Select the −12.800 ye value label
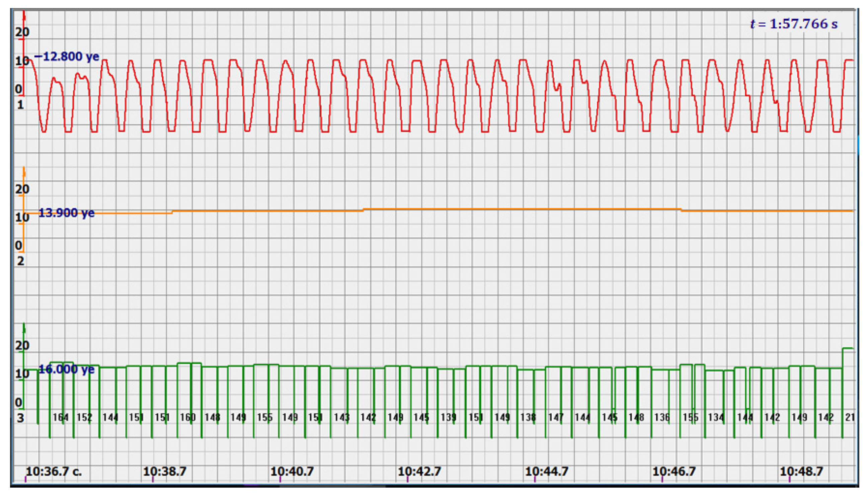Viewport: 868px width, 499px height. click(67, 57)
